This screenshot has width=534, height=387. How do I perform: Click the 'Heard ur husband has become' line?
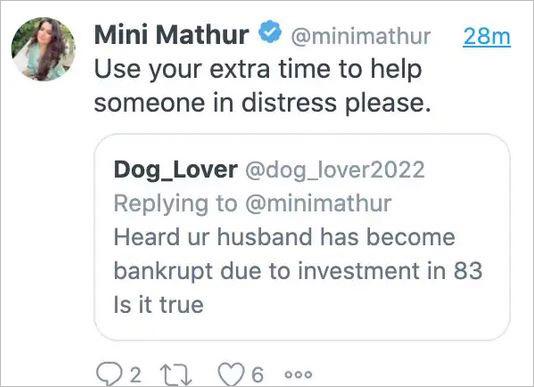(x=285, y=237)
